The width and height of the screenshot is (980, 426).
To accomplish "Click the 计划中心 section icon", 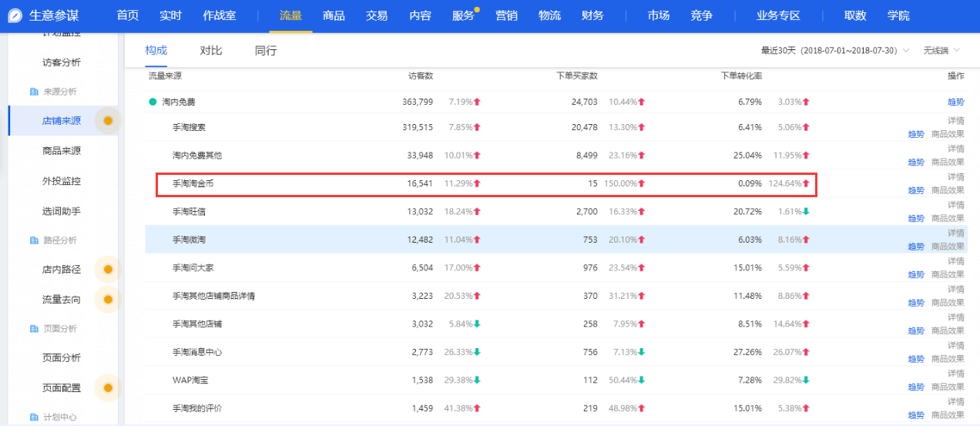I will coord(34,418).
